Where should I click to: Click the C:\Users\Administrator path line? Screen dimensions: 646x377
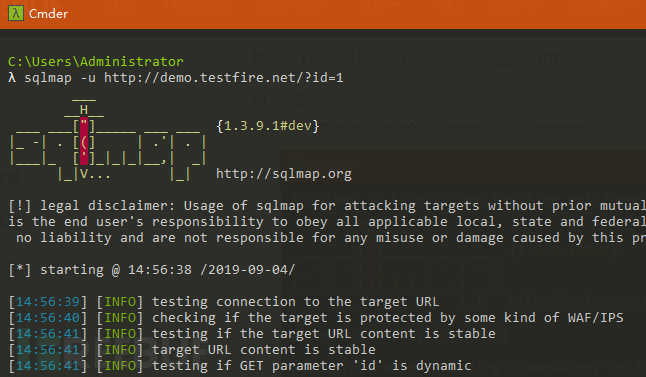pos(96,62)
